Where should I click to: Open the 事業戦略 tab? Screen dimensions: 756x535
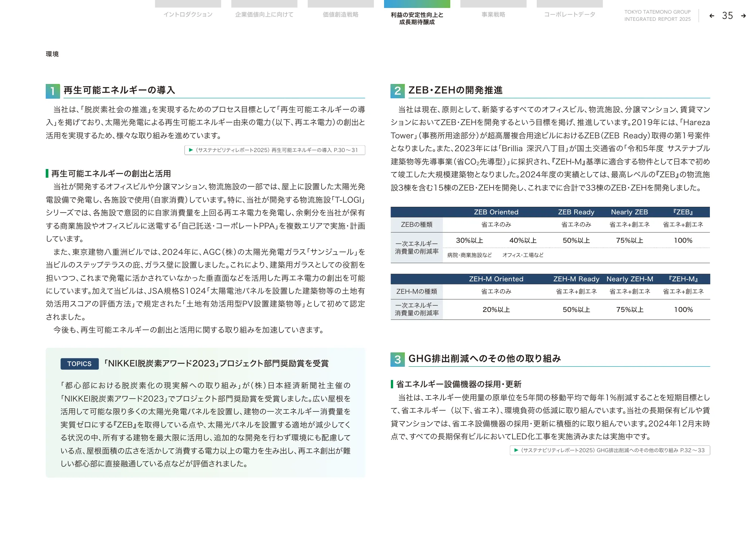coord(493,14)
